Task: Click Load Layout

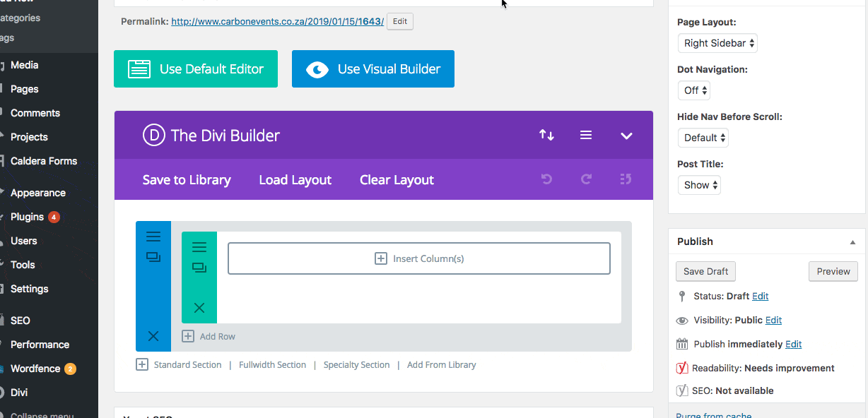Action: (x=295, y=180)
